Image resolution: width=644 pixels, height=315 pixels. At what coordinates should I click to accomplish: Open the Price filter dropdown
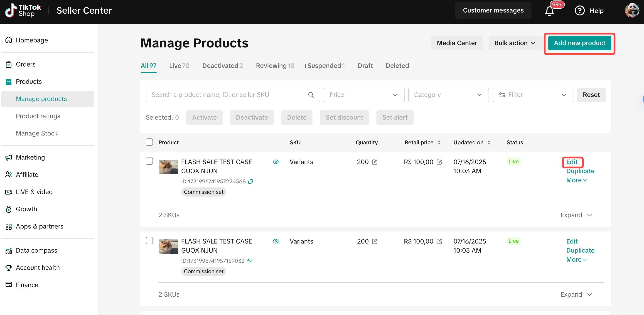coord(364,95)
